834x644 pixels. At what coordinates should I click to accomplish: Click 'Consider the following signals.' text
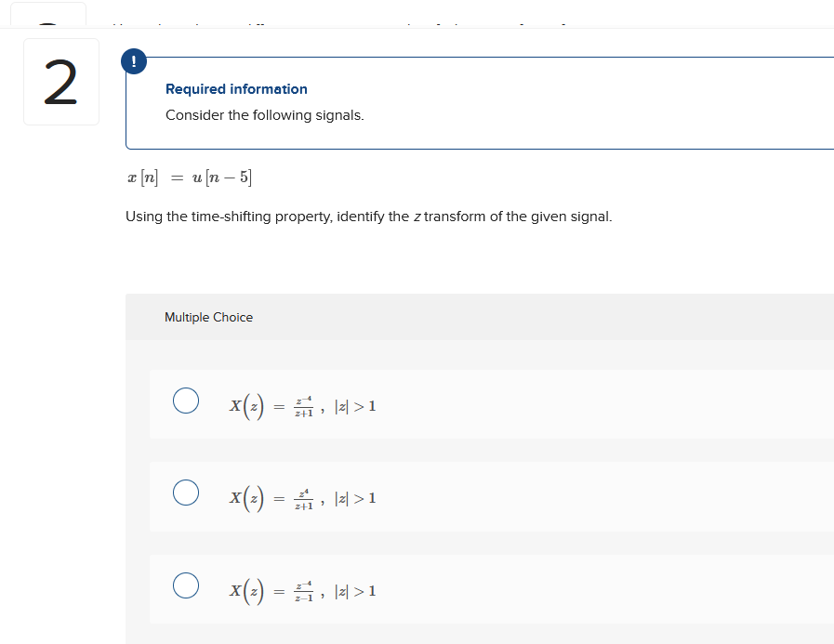pyautogui.click(x=265, y=115)
